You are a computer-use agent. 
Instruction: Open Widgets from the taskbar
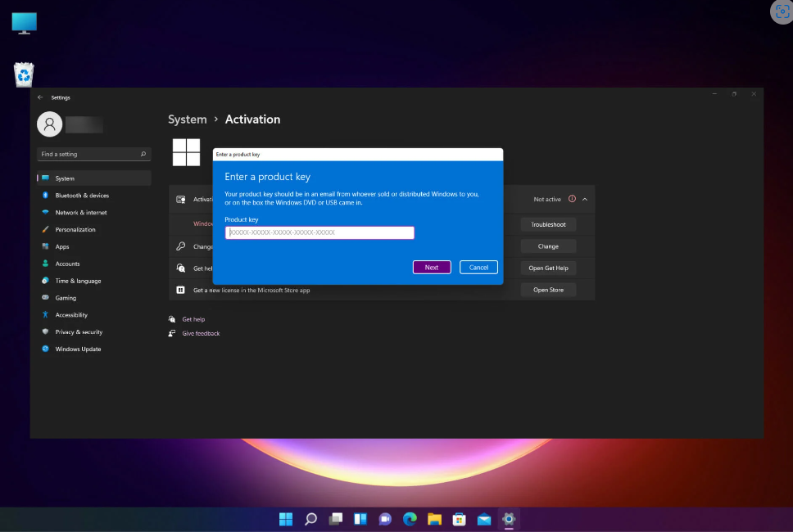coord(360,519)
